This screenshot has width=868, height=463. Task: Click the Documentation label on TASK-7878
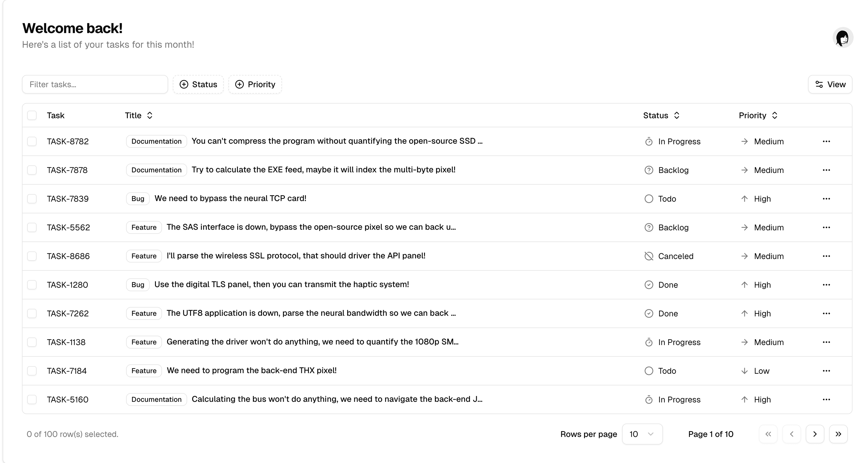coord(156,170)
